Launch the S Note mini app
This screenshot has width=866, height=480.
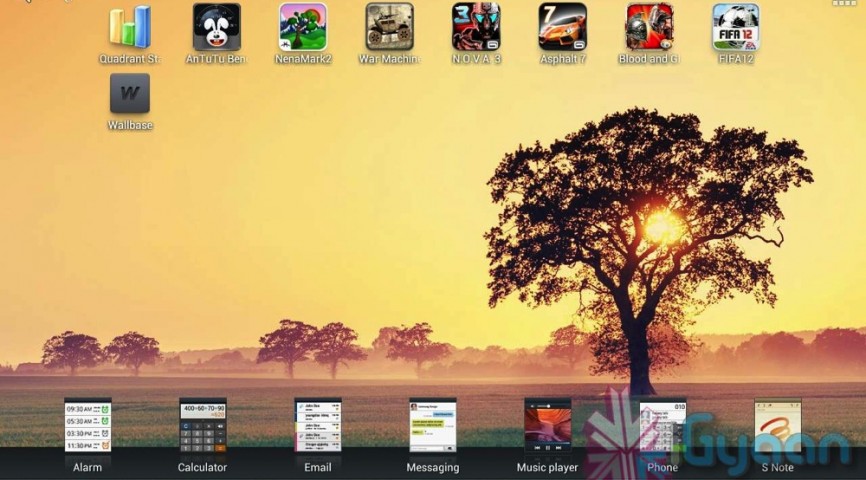[777, 424]
